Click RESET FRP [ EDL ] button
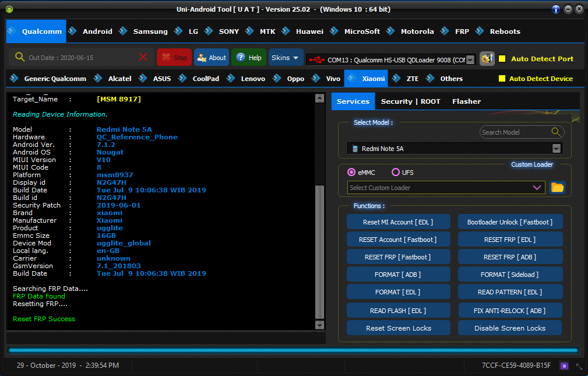 (510, 240)
